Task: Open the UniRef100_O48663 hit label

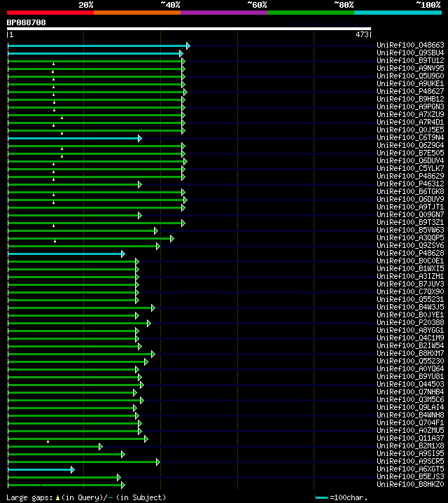Action: click(410, 45)
